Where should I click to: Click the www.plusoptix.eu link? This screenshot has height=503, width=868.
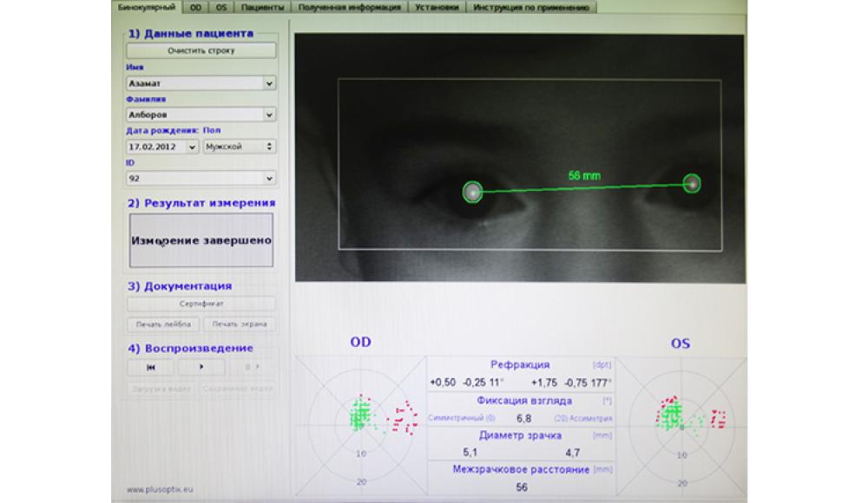point(160,489)
